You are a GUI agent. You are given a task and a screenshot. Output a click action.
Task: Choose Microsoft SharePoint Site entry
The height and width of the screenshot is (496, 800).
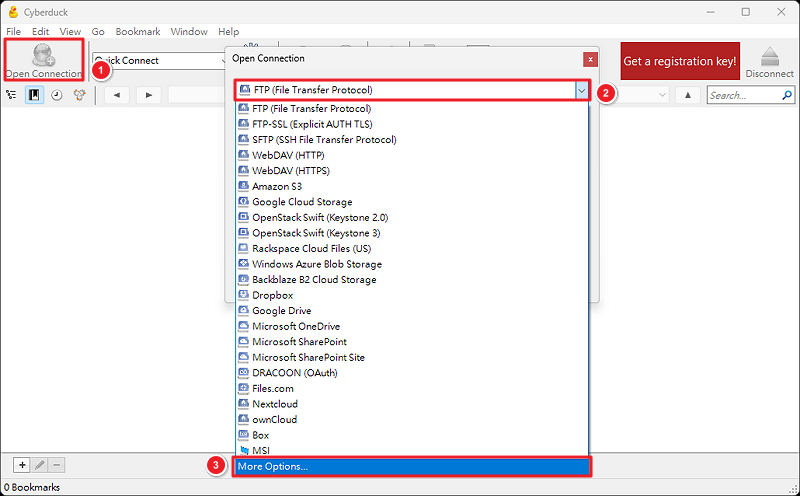(x=412, y=358)
